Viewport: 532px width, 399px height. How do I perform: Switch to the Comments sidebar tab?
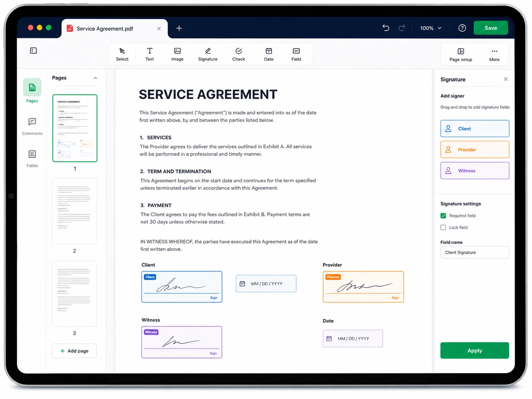tap(32, 127)
